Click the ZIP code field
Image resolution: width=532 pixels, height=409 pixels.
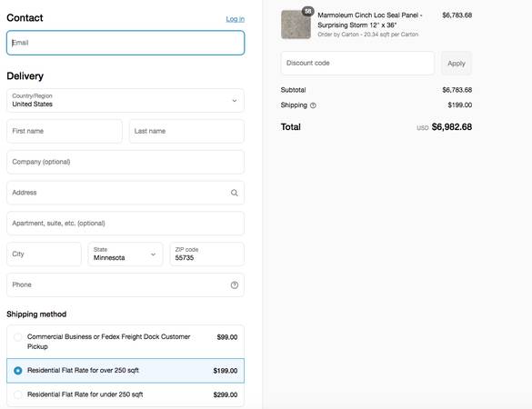[206, 254]
